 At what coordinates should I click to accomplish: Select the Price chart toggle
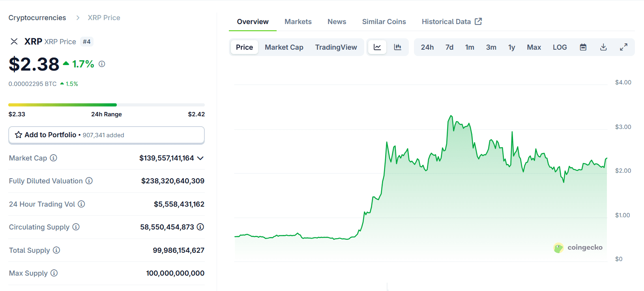coord(244,47)
